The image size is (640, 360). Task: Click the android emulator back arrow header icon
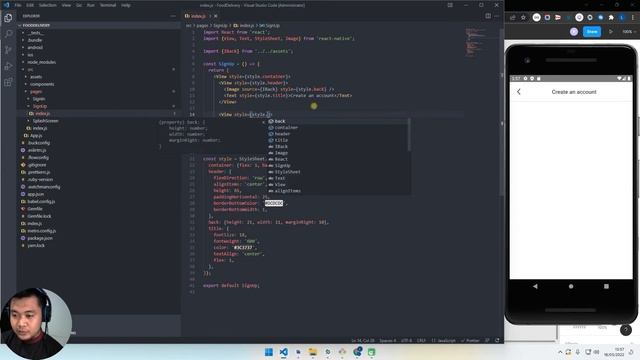519,92
